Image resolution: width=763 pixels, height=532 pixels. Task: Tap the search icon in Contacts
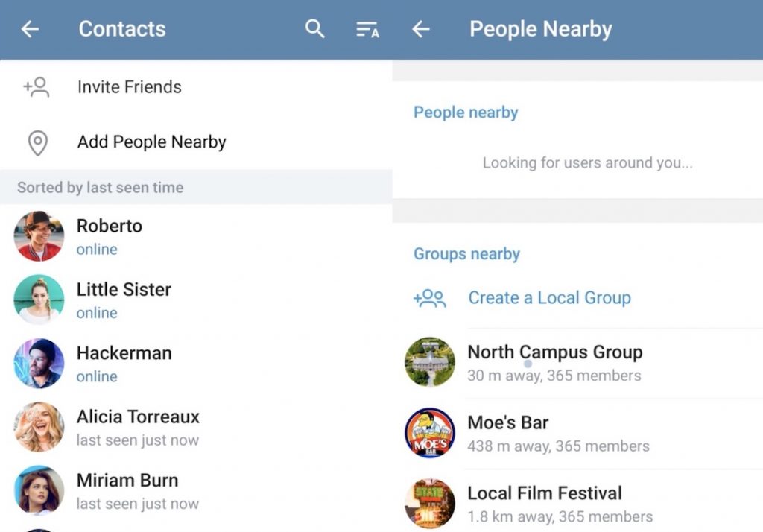pyautogui.click(x=314, y=29)
